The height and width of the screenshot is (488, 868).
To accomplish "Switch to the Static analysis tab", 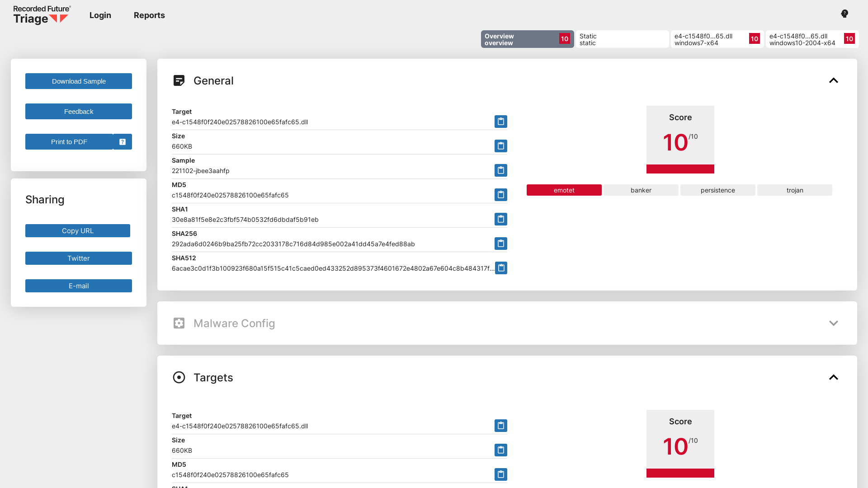I will (x=623, y=39).
